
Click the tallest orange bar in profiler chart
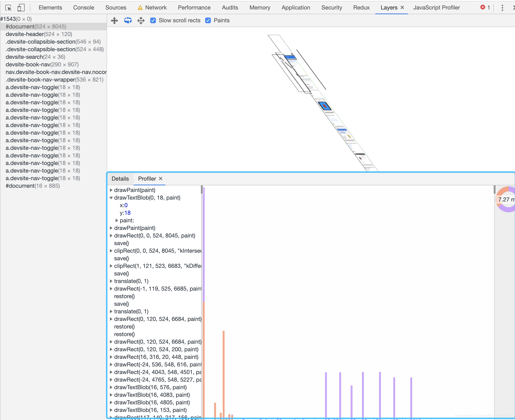(x=224, y=374)
